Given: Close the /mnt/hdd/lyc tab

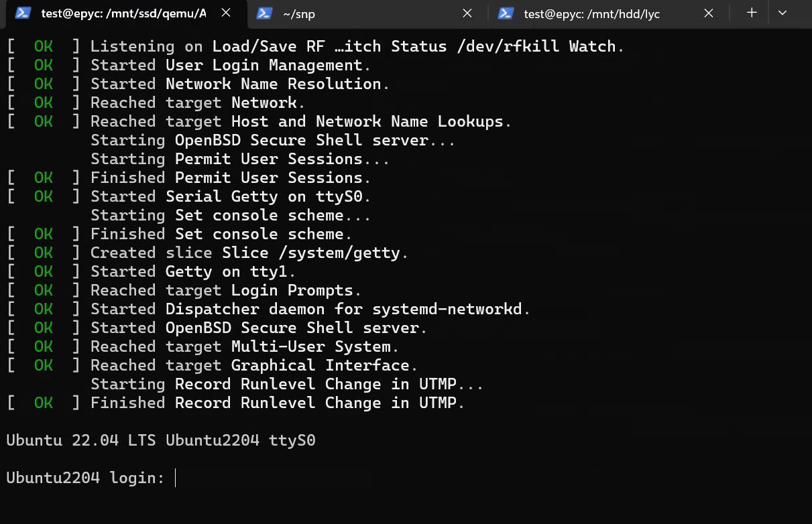Looking at the screenshot, I should point(709,13).
